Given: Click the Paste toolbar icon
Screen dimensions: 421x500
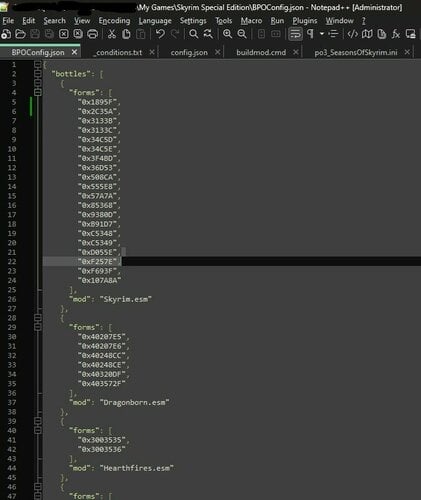Looking at the screenshot, I should [141, 34].
